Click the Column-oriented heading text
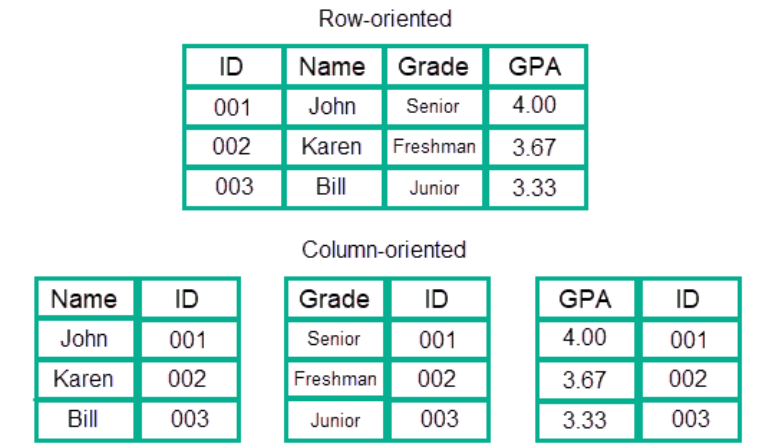This screenshot has height=448, width=758. click(384, 249)
